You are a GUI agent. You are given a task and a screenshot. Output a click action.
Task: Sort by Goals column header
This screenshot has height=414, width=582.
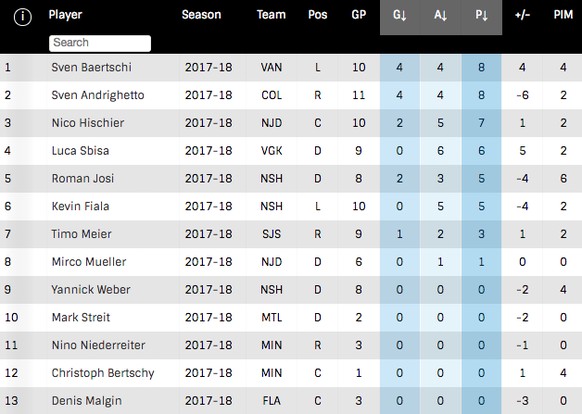pos(400,15)
